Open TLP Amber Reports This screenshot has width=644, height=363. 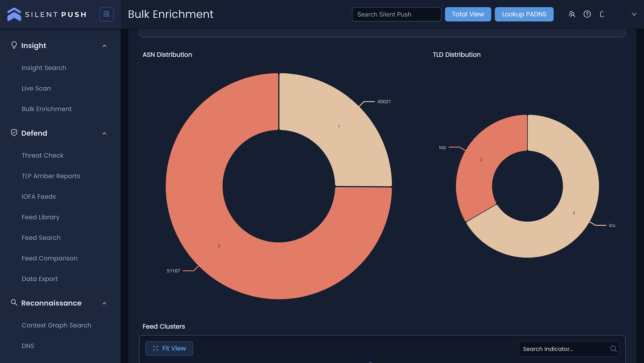pyautogui.click(x=51, y=176)
